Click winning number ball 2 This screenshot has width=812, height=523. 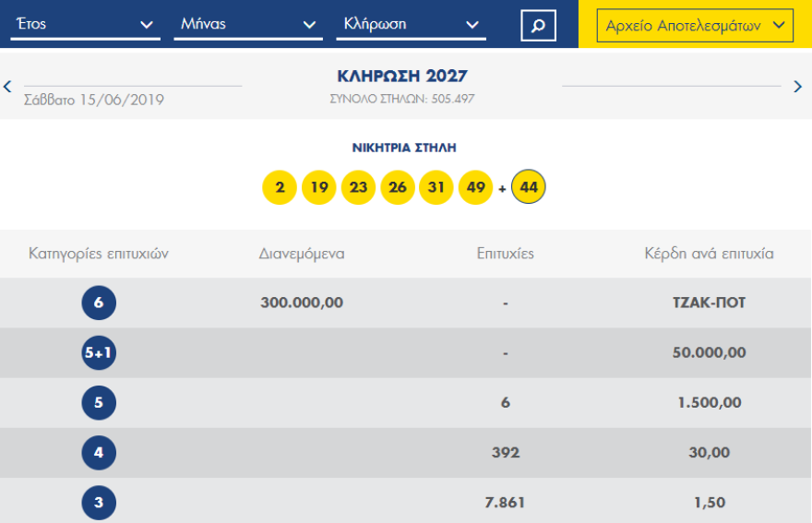[x=280, y=188]
